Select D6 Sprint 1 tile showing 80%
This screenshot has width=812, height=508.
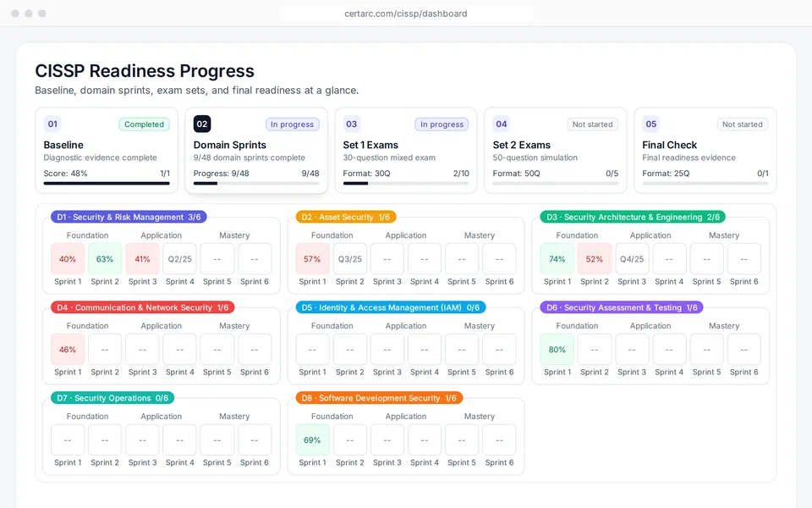557,350
